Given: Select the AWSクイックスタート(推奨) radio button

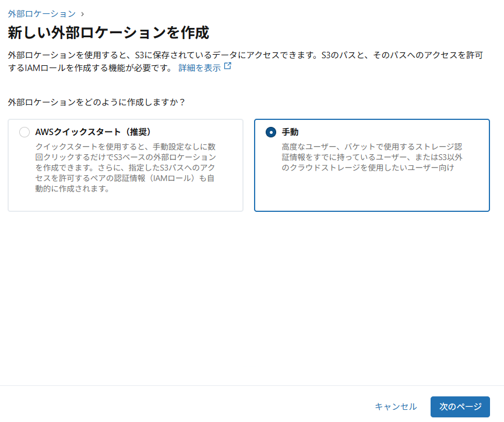Looking at the screenshot, I should tap(24, 132).
